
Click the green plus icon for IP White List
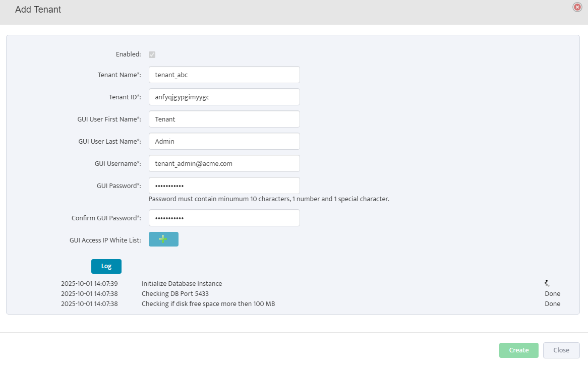163,239
